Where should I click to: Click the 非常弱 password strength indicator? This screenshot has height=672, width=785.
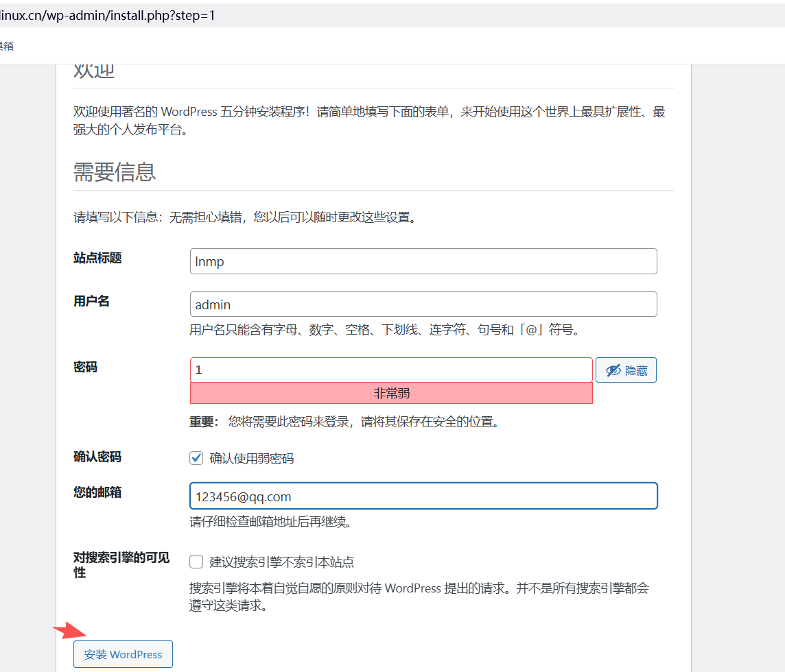[391, 394]
